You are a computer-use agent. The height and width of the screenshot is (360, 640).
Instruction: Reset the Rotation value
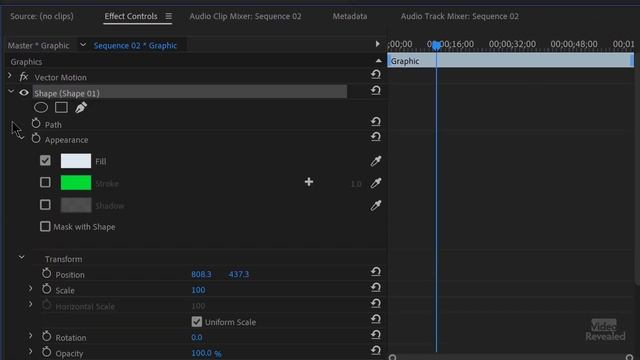(x=376, y=335)
